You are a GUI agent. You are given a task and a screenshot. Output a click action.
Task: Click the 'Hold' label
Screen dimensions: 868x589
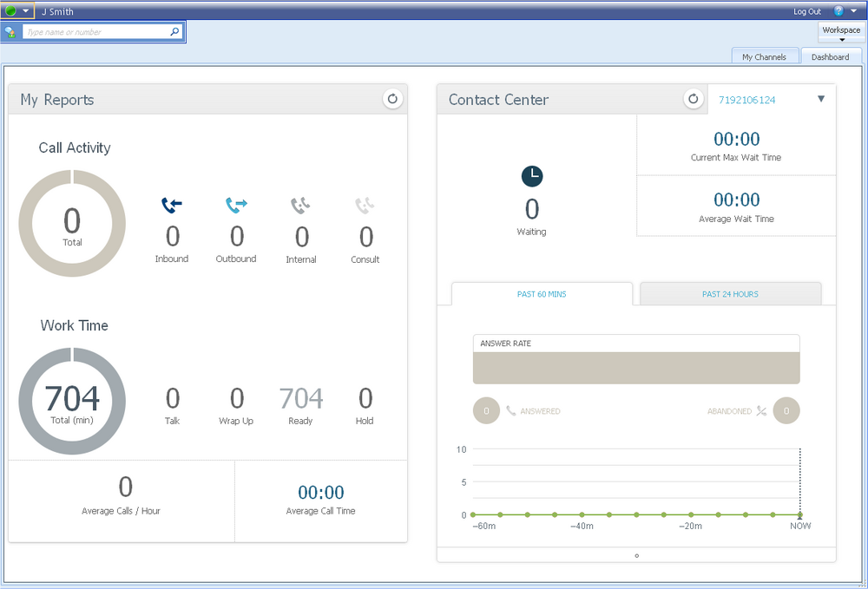pyautogui.click(x=365, y=421)
